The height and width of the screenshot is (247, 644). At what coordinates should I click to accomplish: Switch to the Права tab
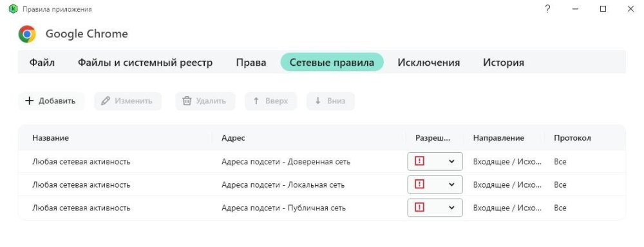click(x=251, y=63)
